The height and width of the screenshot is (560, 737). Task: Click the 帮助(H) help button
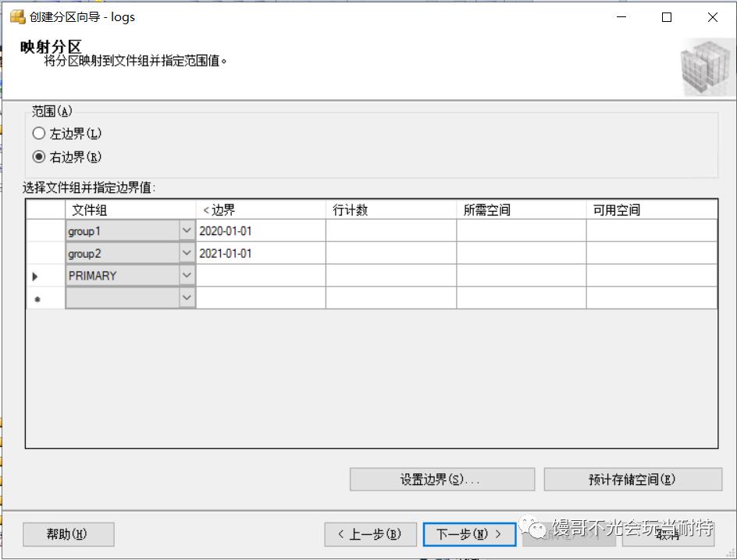click(68, 534)
